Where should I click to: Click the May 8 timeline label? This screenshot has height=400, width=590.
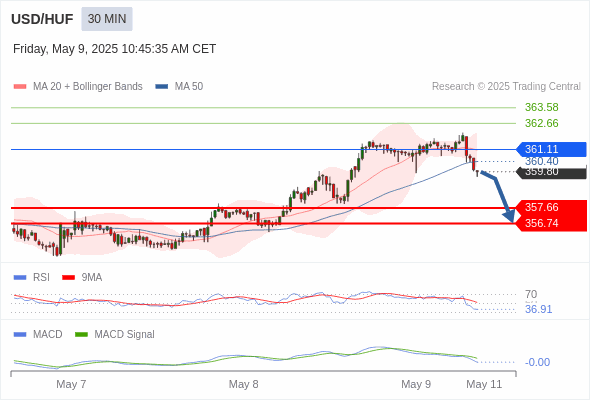point(243,384)
